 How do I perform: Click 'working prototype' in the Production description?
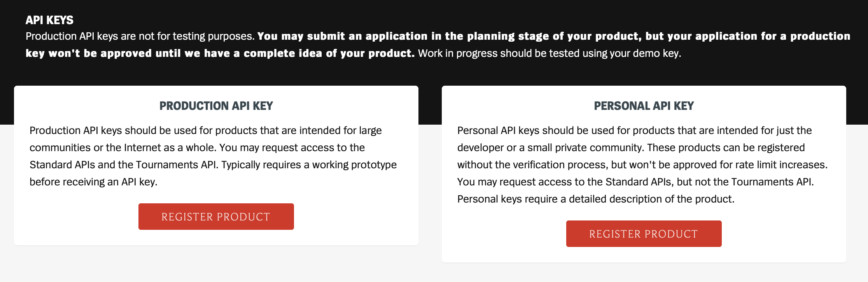pyautogui.click(x=354, y=165)
